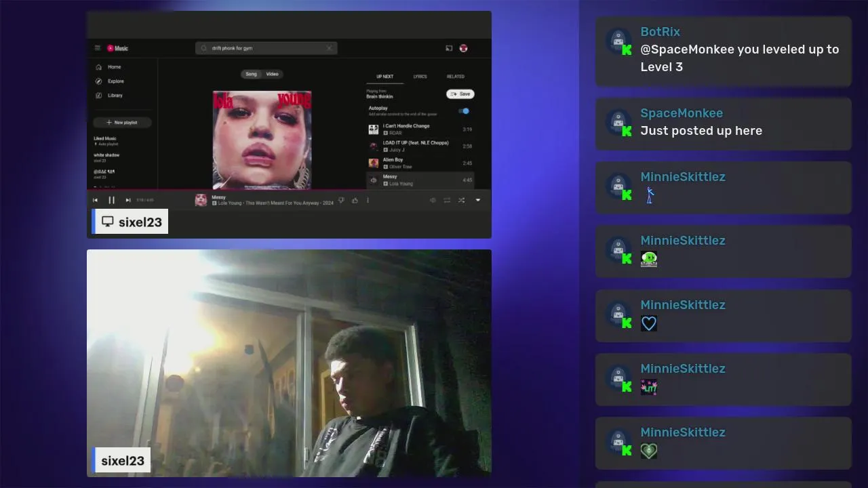Screen dimensions: 868x488
Task: Click the Lola Young album artwork
Action: (x=262, y=140)
